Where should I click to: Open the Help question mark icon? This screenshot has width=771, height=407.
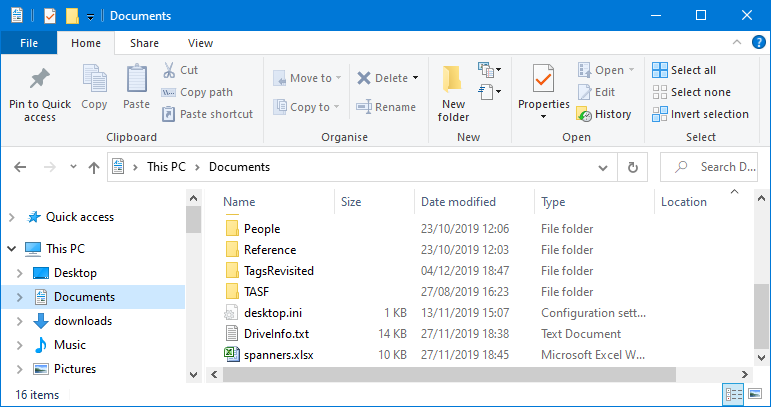[x=757, y=43]
